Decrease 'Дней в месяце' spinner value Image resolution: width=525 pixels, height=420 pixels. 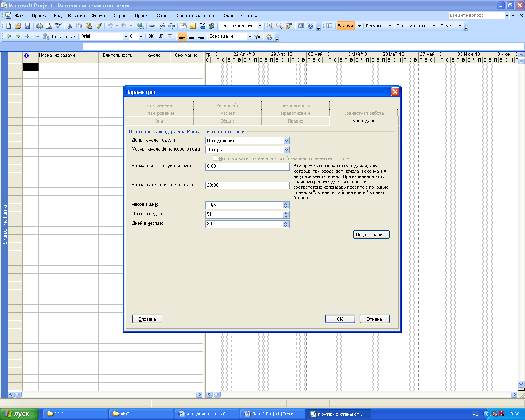[286, 226]
